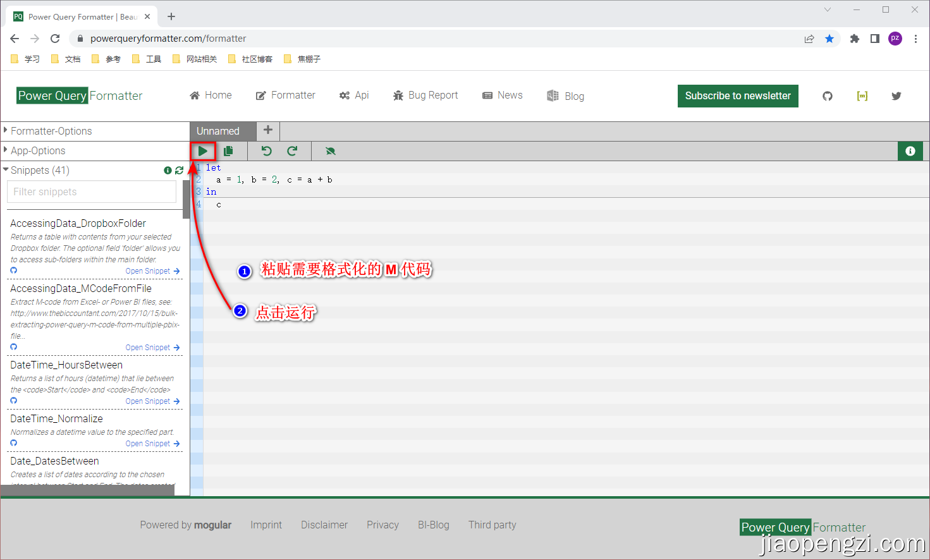Screen dimensions: 930x560
Task: Open the Twitter icon in the header
Action: point(896,96)
